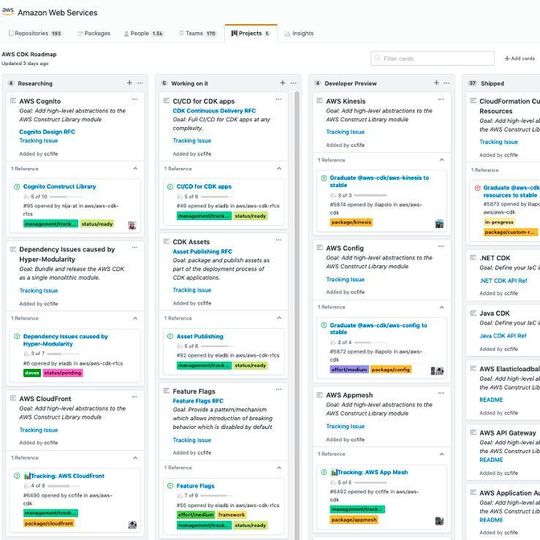
Task: Open the Tracking: AWS App Mesh issue
Action: pos(369,472)
